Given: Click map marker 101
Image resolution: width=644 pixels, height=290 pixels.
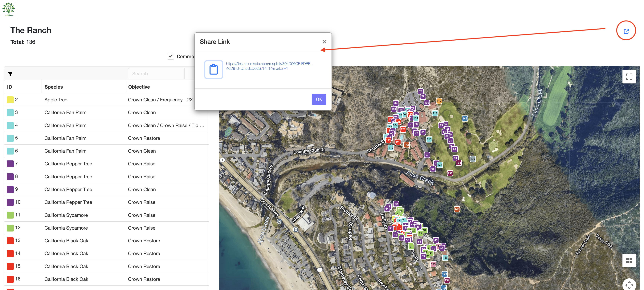Looking at the screenshot, I should [x=394, y=109].
